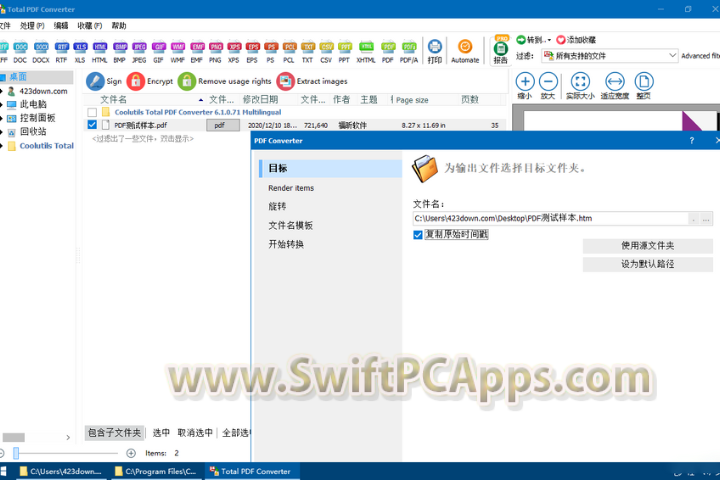Check the Coolutils Total PDF Converter folder checkbox
Screen dimensions: 720x480
[92, 112]
